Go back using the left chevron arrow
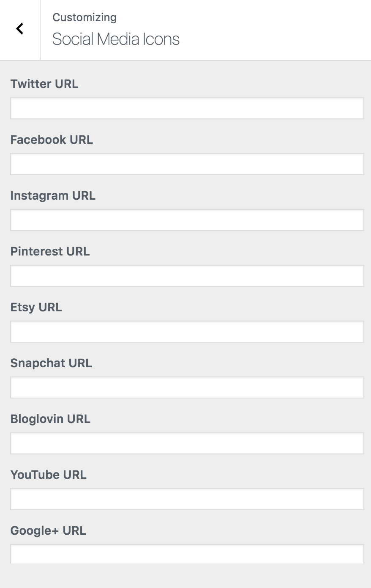Screen dimensions: 371x588 click(x=20, y=29)
